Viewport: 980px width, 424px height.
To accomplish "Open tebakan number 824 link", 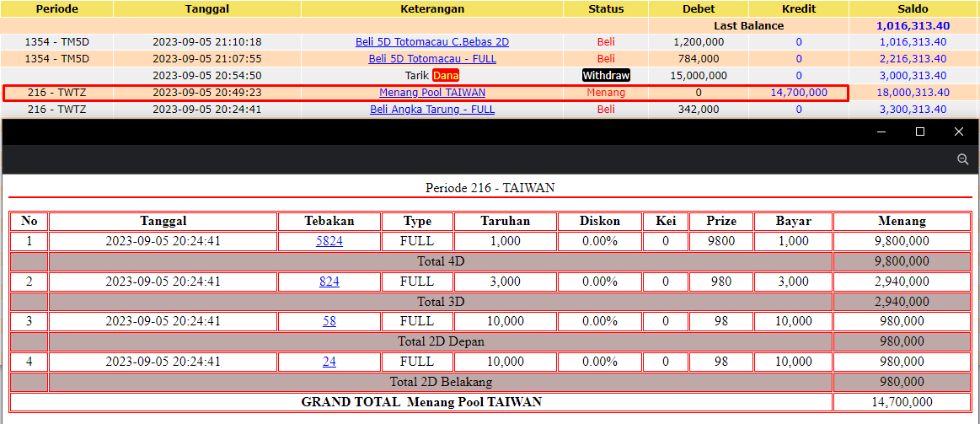I will [329, 282].
